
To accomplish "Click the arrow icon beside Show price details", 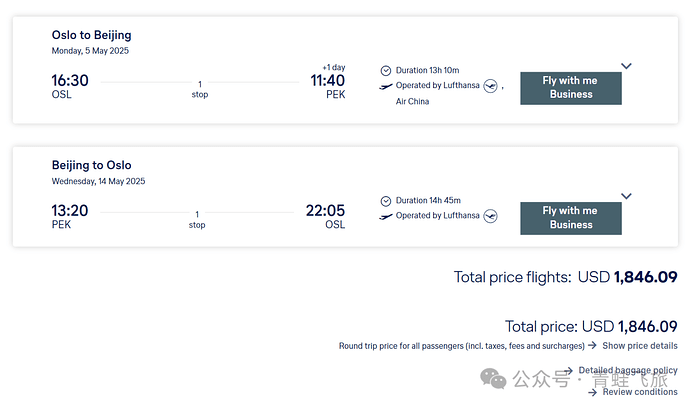I will (x=592, y=345).
